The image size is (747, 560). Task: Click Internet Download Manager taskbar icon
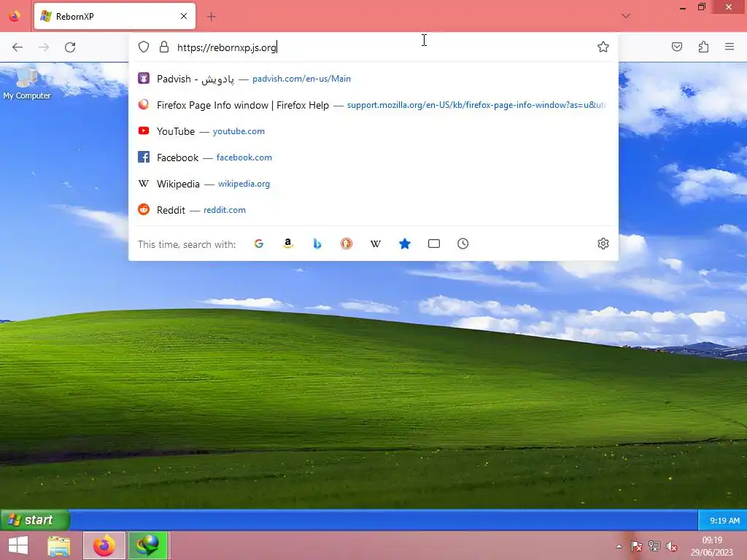click(147, 545)
